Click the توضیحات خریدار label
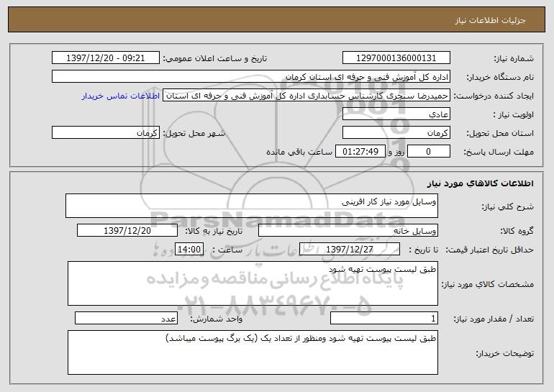 tap(504, 353)
